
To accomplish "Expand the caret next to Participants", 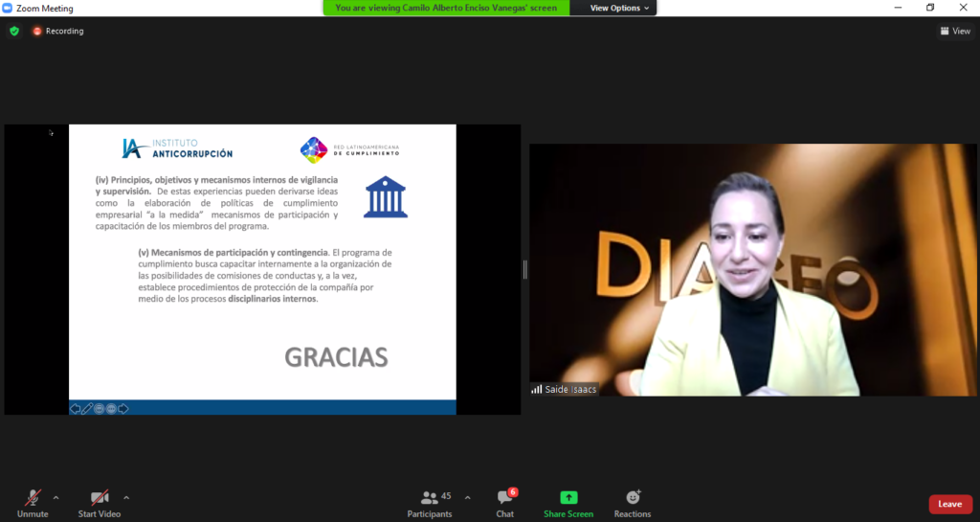I will pyautogui.click(x=467, y=497).
